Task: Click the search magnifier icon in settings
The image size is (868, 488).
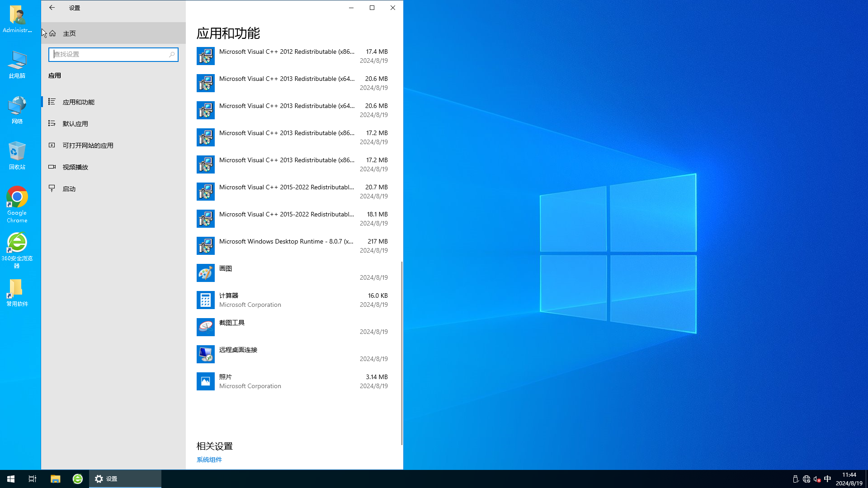Action: (172, 55)
